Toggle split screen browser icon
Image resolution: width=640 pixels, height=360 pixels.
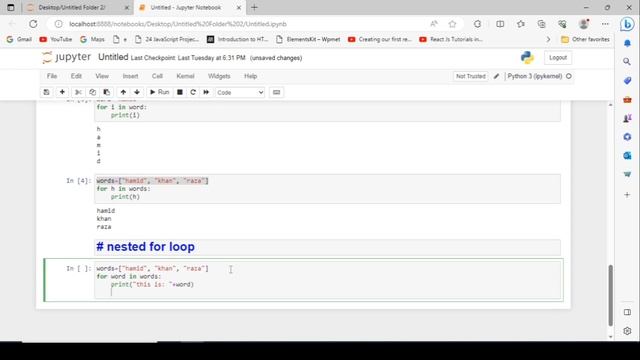[500, 24]
